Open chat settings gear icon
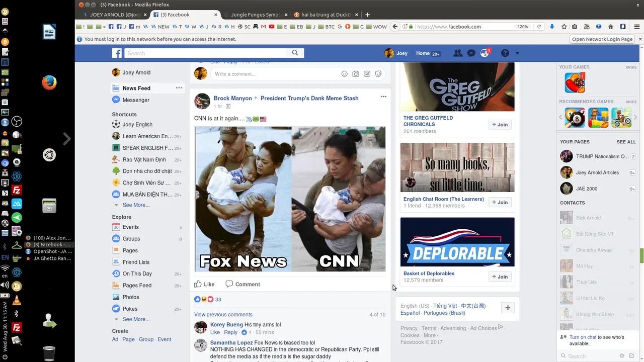Screen dimensions: 644x362 622,356
